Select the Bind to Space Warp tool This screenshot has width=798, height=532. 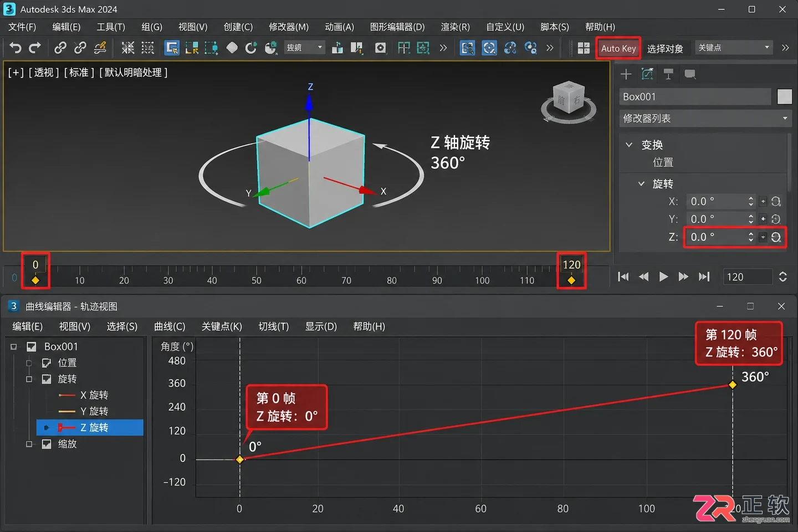pyautogui.click(x=100, y=48)
